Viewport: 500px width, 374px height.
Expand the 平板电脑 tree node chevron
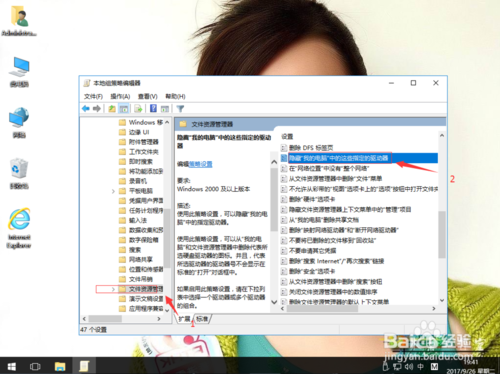point(113,191)
